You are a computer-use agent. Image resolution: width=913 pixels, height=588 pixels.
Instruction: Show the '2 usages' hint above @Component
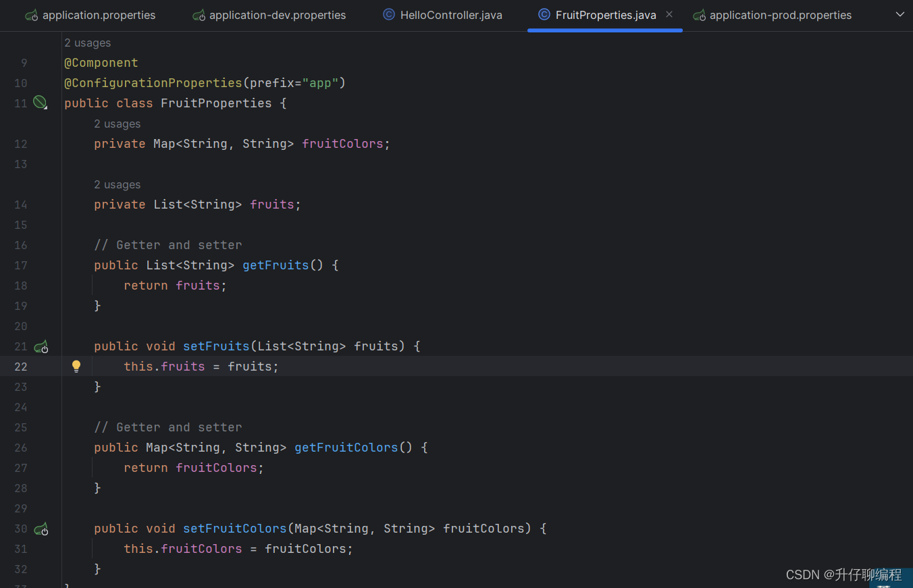pyautogui.click(x=88, y=43)
